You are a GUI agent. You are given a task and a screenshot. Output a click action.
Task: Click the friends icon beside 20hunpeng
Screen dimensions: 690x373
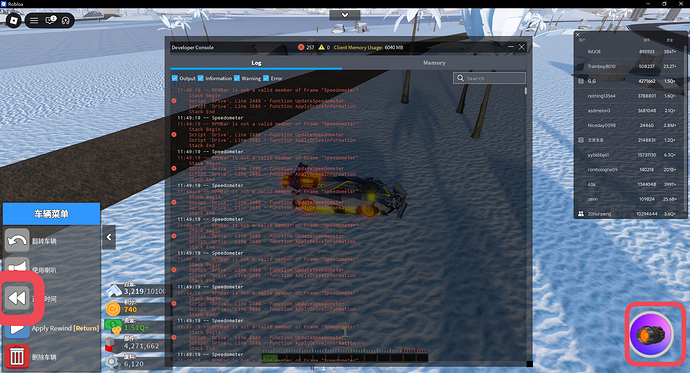(x=581, y=214)
